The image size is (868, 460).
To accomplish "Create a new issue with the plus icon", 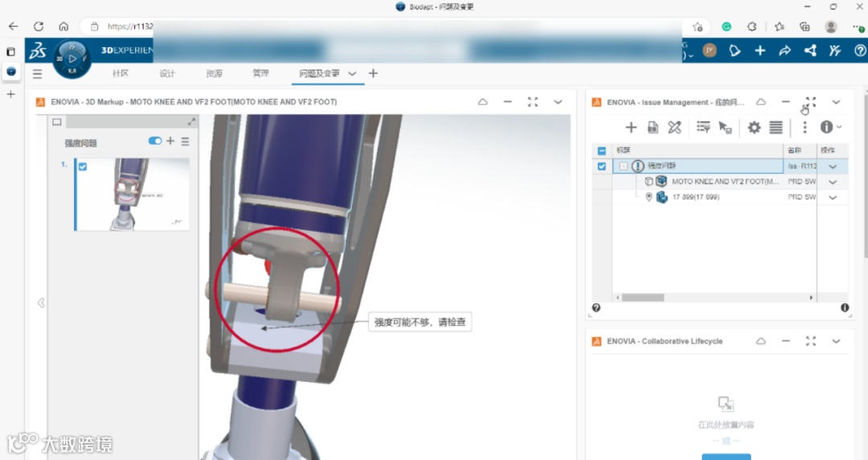I will (x=631, y=128).
